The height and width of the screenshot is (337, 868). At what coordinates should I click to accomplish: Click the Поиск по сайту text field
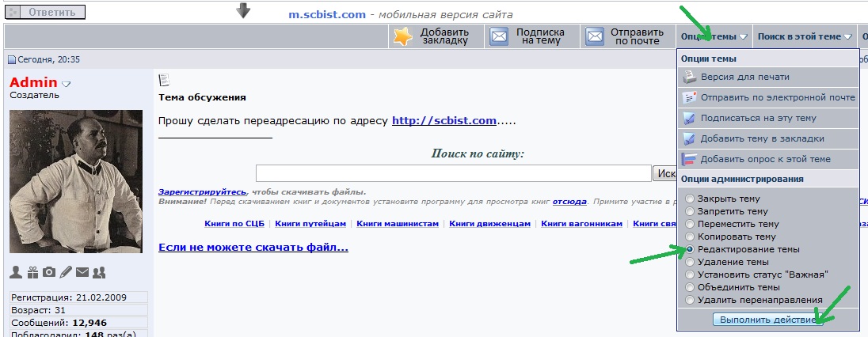[x=453, y=173]
